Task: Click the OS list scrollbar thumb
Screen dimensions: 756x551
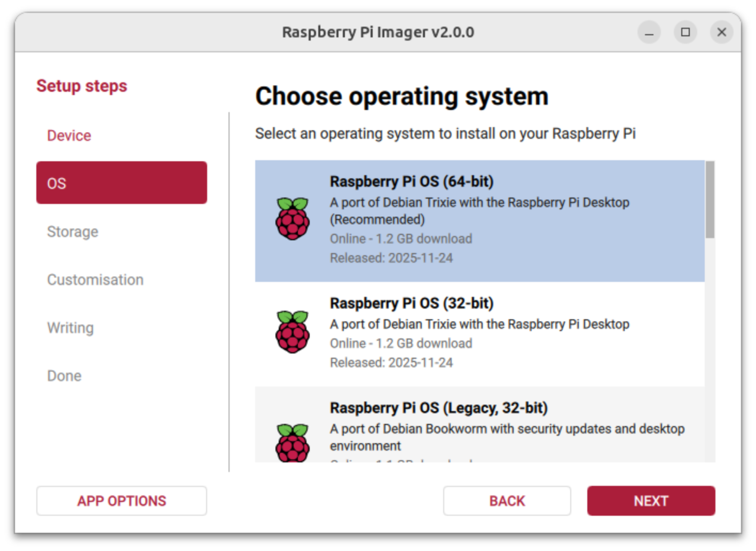Action: tap(710, 199)
